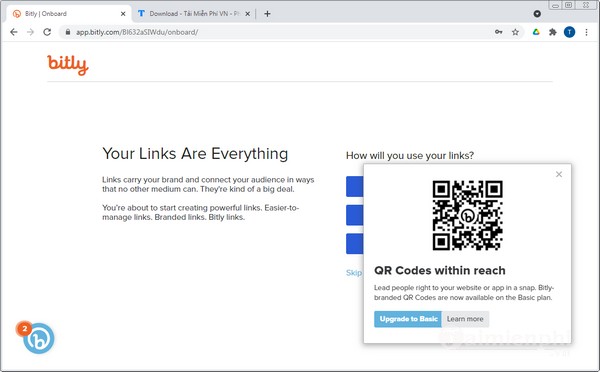The image size is (600, 372).
Task: Click the padlock site info icon
Action: point(68,32)
